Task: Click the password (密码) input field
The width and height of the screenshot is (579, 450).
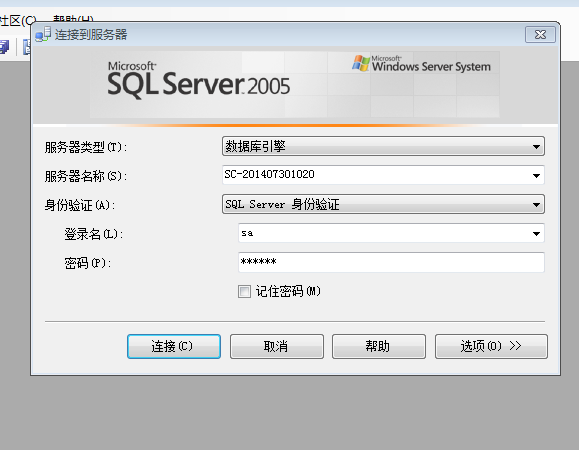Action: (x=391, y=262)
